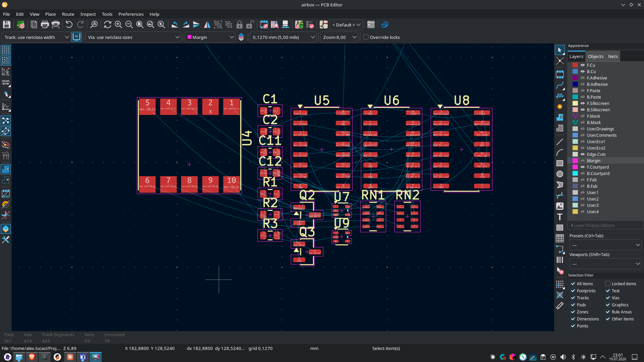644x362 pixels.
Task: Select the Draw circle tool
Action: tap(560, 174)
